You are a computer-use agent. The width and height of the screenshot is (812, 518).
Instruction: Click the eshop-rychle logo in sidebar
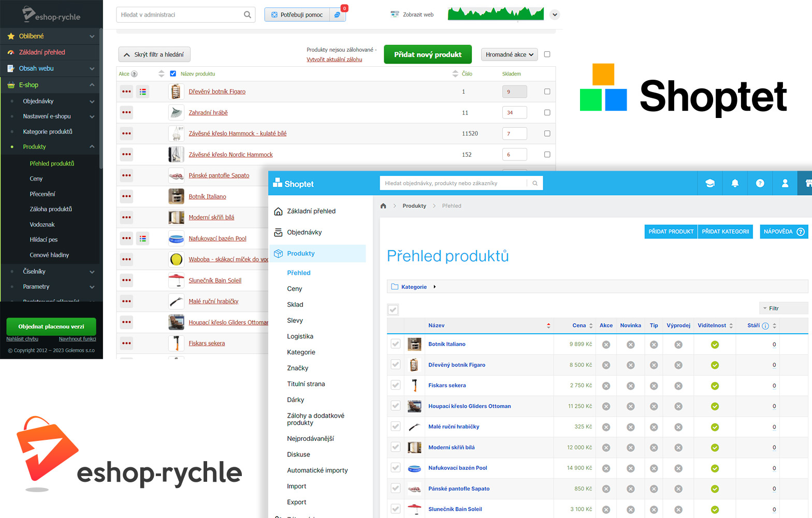[x=51, y=14]
